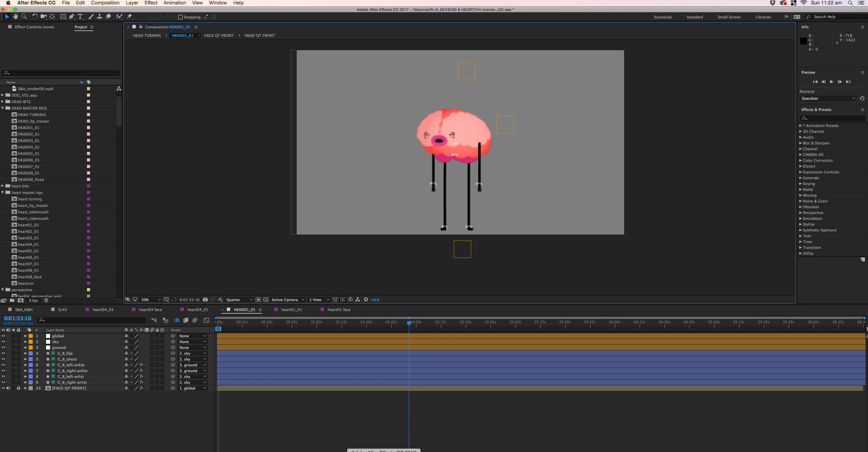Select the Pen tool
The image size is (868, 452).
pos(71,16)
